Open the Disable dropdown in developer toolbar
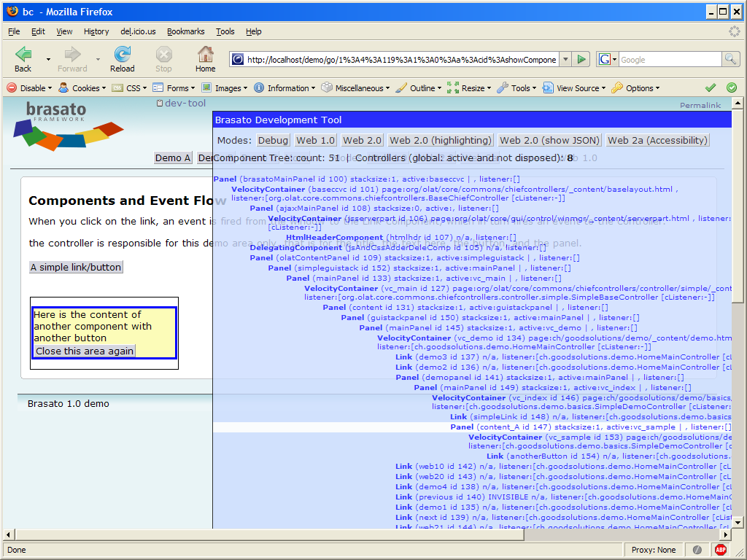 30,88
